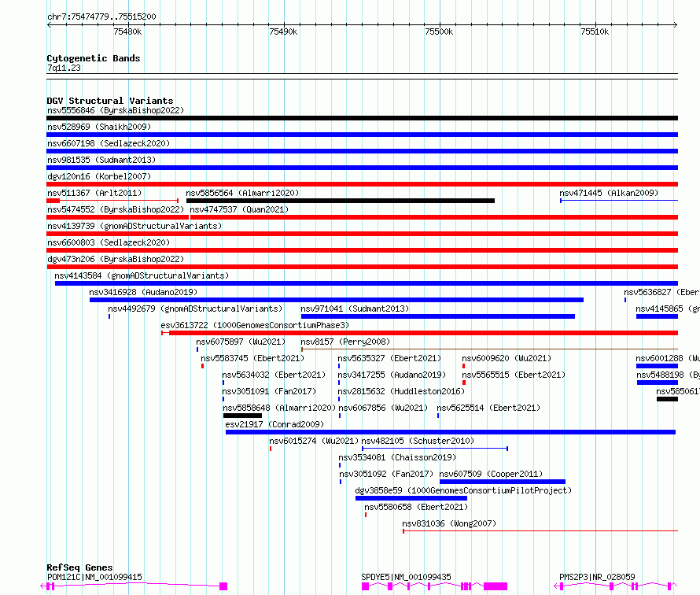Select the nsv528969 (Shaikh2009) variant label
Viewport: 700px width, 595px height.
click(x=99, y=127)
